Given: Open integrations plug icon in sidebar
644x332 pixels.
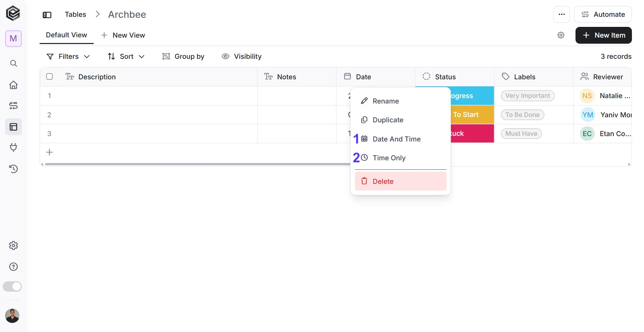Looking at the screenshot, I should click(x=13, y=147).
